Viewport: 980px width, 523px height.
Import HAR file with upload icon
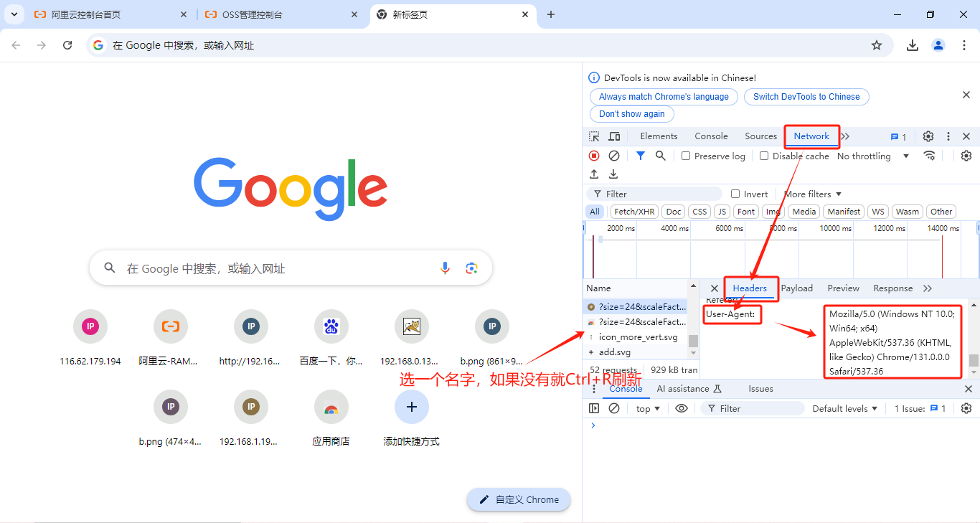click(594, 174)
